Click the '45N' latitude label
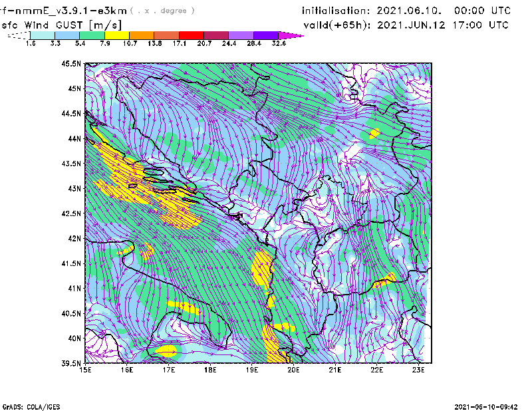Image resolution: width=532 pixels, height=411 pixels. [74, 88]
